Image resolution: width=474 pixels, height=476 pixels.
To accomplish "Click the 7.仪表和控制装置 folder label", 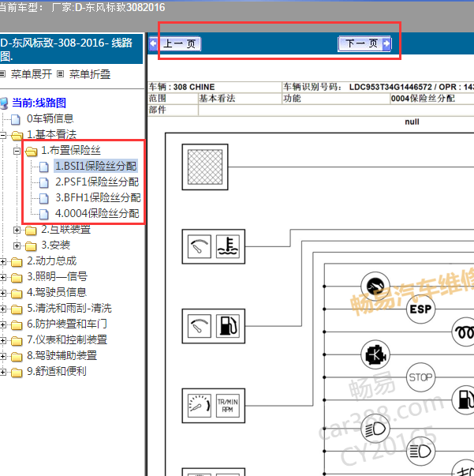I will click(67, 339).
